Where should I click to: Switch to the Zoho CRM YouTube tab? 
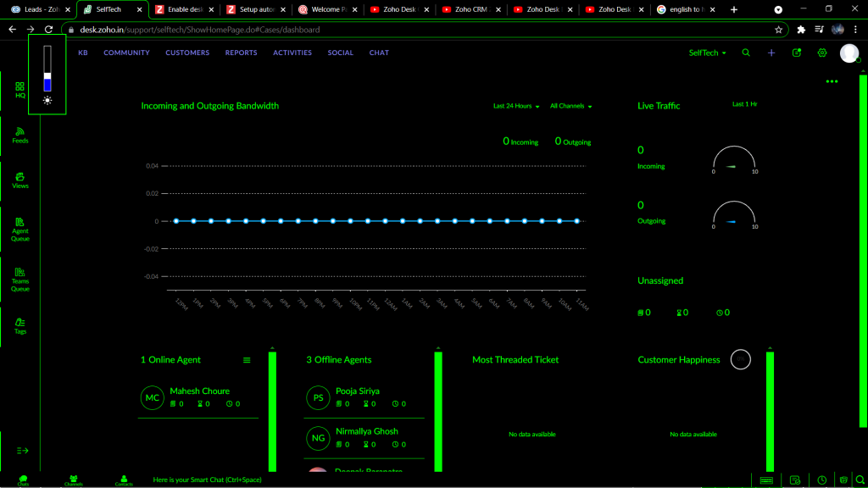471,9
